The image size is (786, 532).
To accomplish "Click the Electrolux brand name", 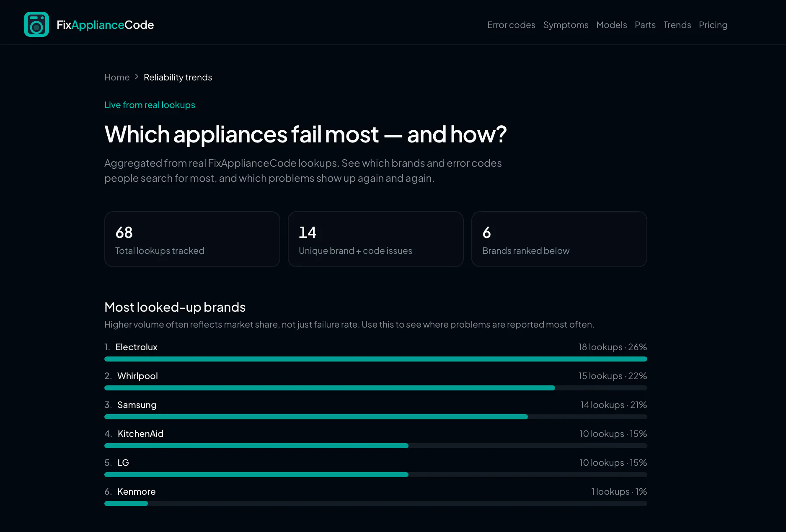I will click(x=137, y=347).
